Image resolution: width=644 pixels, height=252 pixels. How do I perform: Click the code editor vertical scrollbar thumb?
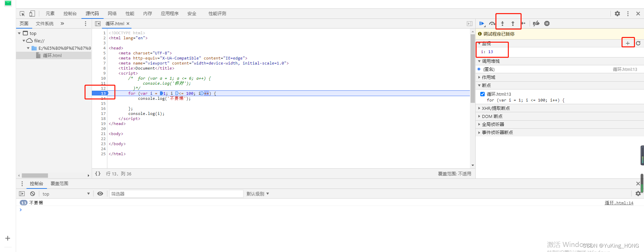(473, 68)
